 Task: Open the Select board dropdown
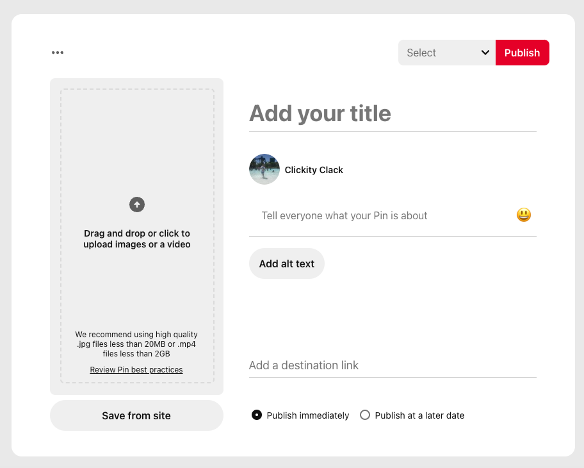(x=447, y=52)
